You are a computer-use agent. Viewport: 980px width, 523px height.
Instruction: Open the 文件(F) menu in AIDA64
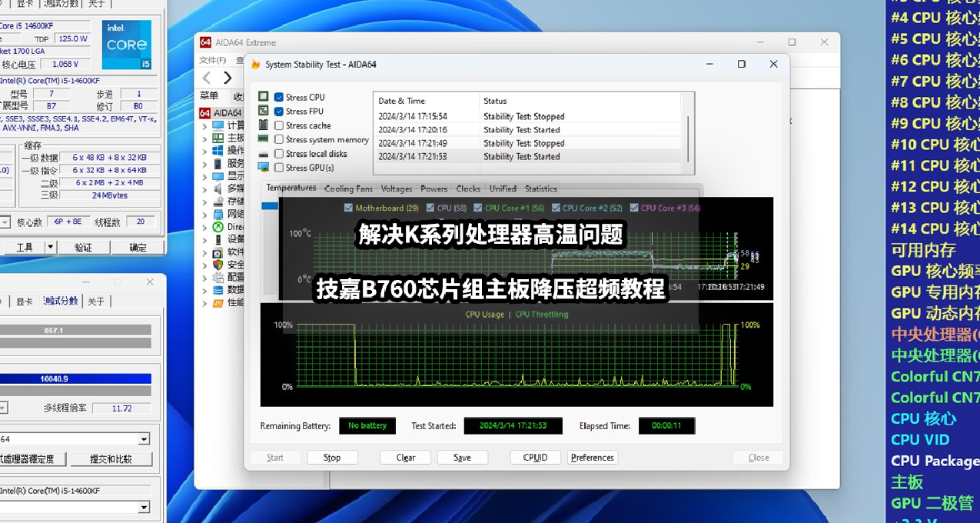(213, 60)
